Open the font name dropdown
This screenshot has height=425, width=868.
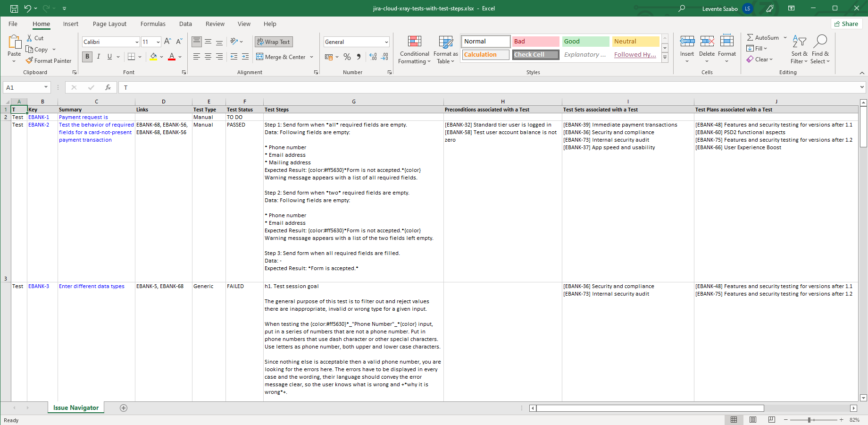[x=137, y=42]
